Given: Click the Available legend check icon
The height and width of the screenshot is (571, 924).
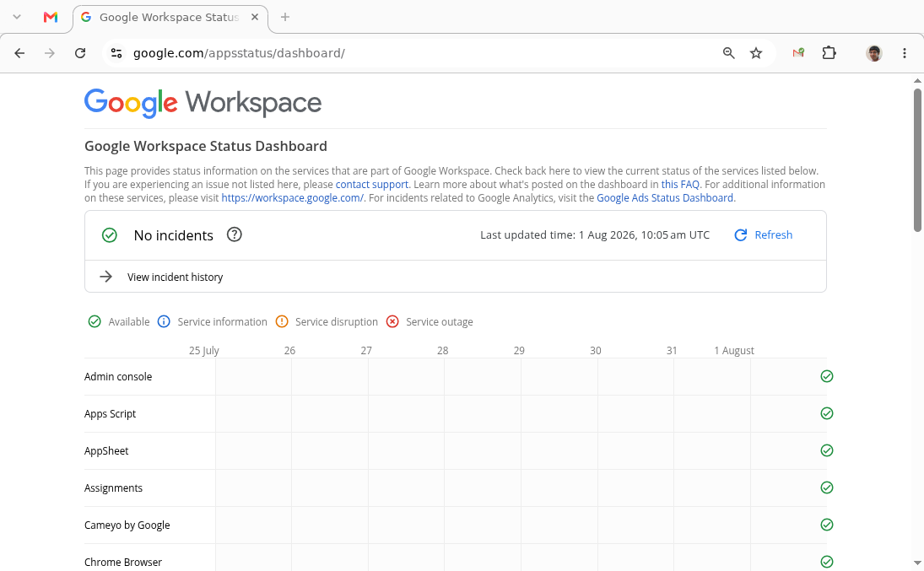Looking at the screenshot, I should (x=95, y=321).
